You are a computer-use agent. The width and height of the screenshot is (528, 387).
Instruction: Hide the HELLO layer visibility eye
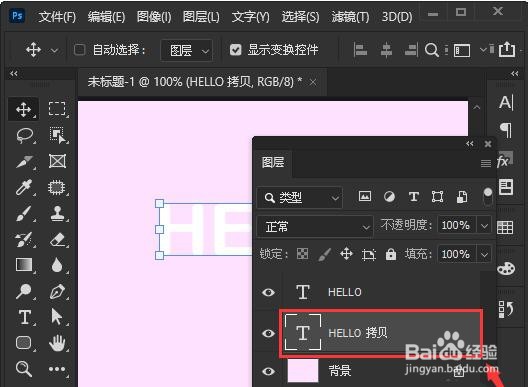(268, 292)
